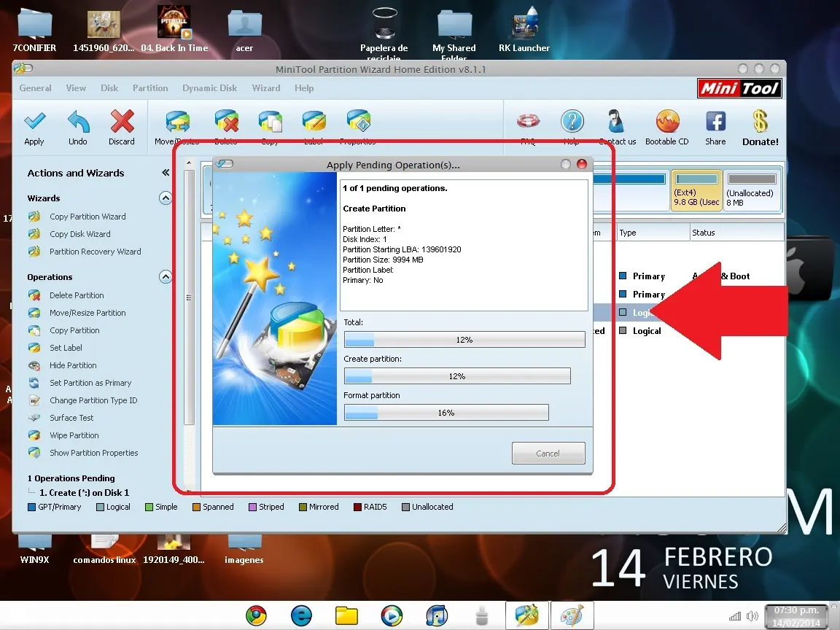Choose Move/Resize Partition operation
This screenshot has width=840, height=630.
coord(87,313)
